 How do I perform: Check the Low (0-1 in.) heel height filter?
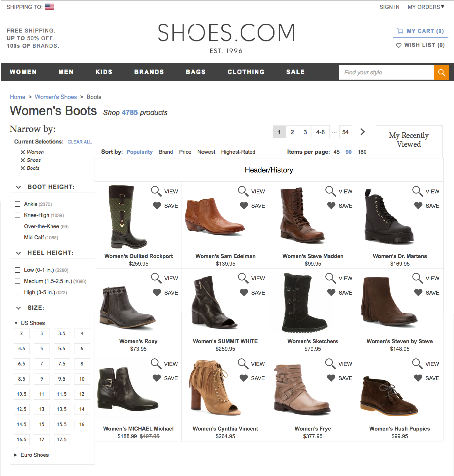coord(18,270)
